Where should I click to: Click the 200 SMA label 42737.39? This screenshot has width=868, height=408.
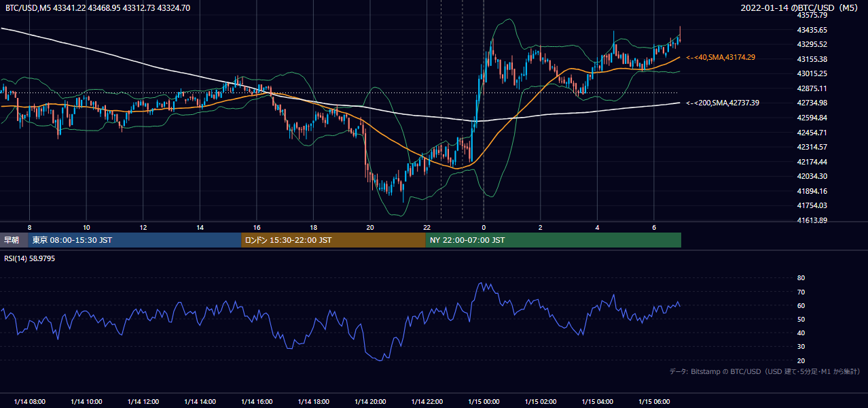click(723, 103)
